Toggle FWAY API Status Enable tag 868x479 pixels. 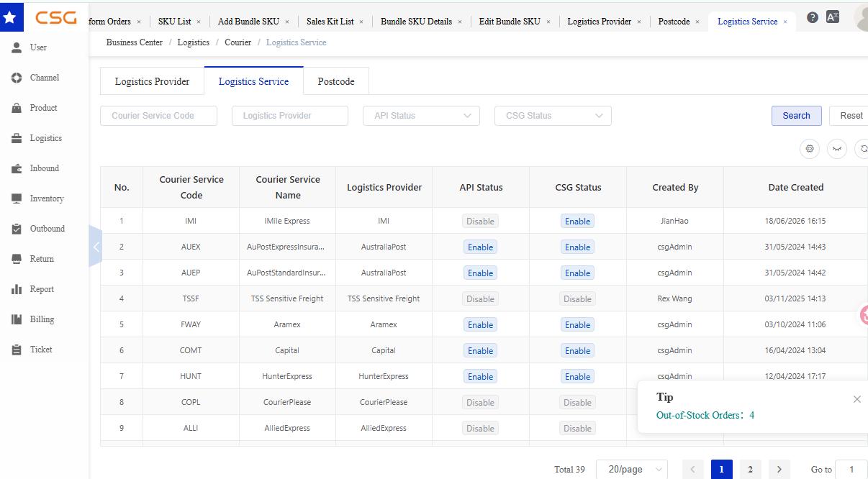click(480, 325)
